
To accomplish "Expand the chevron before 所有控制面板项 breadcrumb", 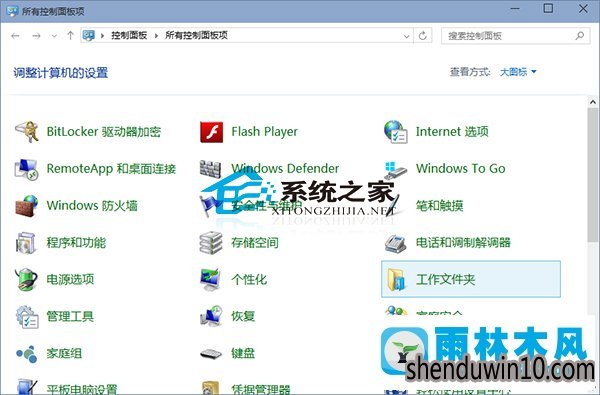I will point(156,36).
